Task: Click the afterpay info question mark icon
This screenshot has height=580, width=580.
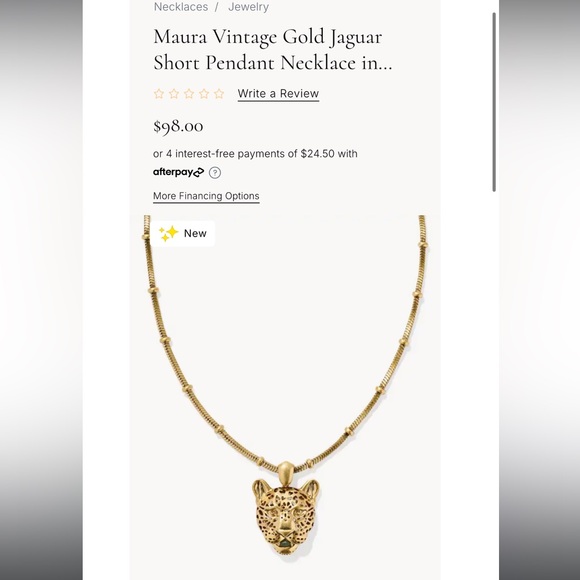Action: pyautogui.click(x=215, y=173)
